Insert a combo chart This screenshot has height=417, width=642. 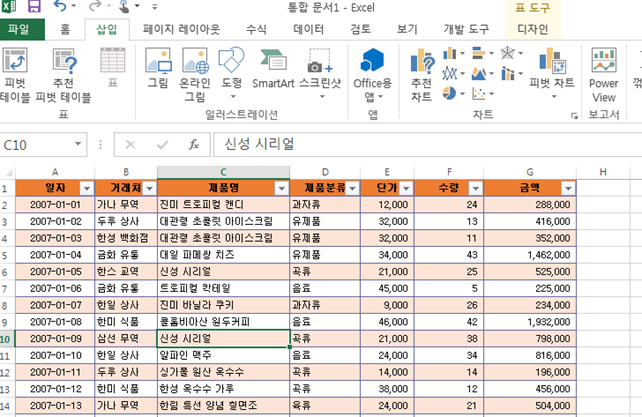pos(511,74)
